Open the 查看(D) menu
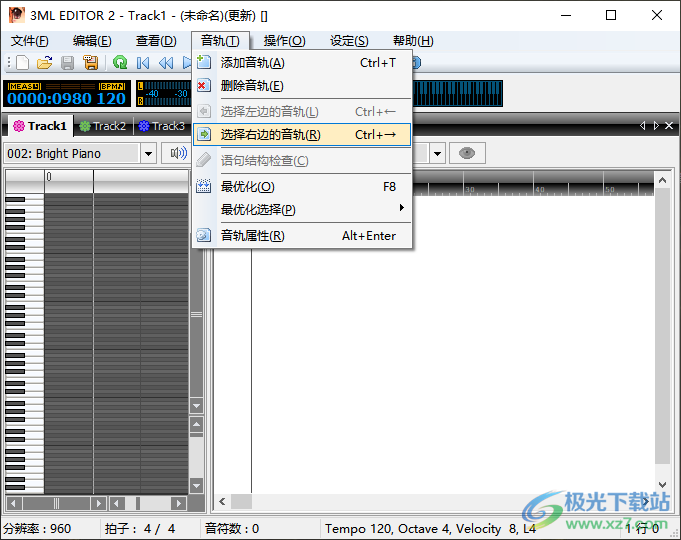The height and width of the screenshot is (540, 681). point(156,41)
